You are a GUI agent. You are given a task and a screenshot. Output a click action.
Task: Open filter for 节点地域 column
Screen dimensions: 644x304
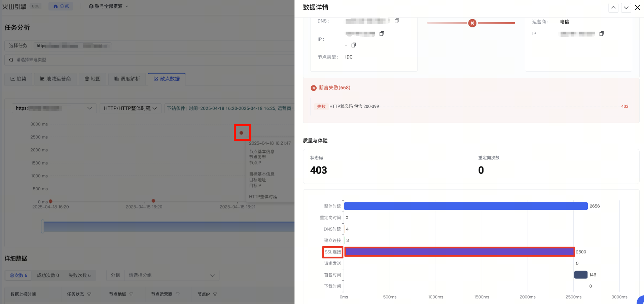(131, 294)
